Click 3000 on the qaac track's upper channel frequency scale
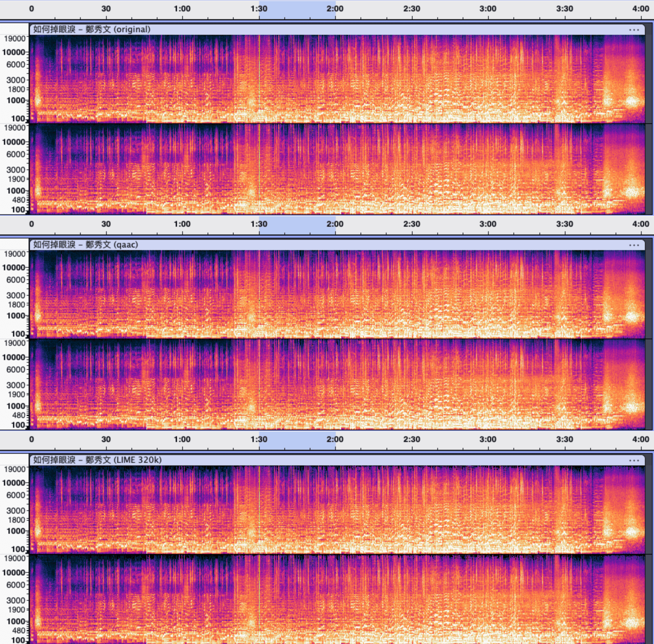The width and height of the screenshot is (654, 644). tap(16, 295)
